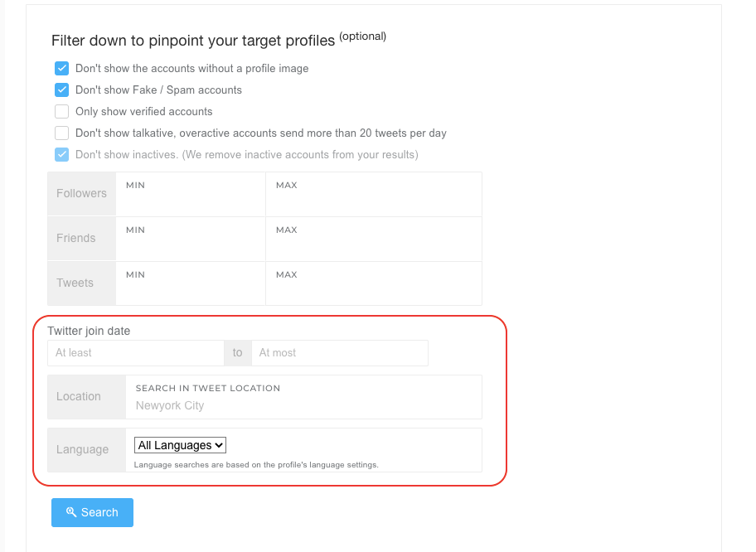Check "Don't show talkative, overactive accounts"
The height and width of the screenshot is (552, 756).
61,133
